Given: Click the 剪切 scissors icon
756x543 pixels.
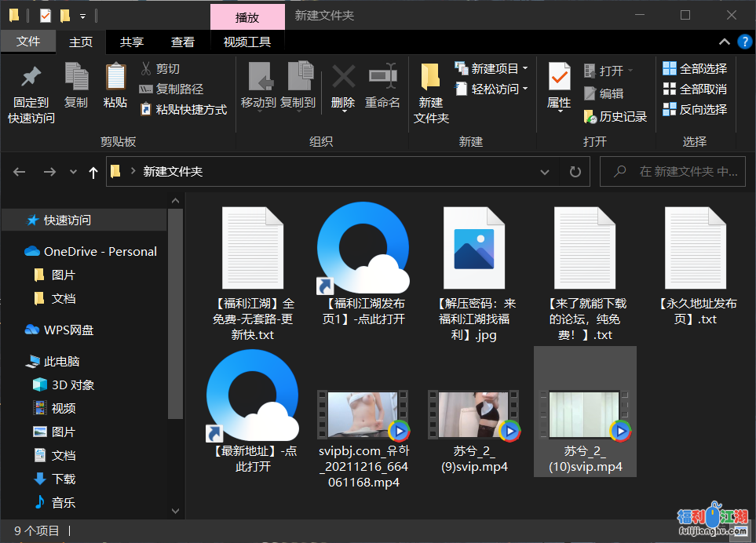Looking at the screenshot, I should pyautogui.click(x=146, y=69).
